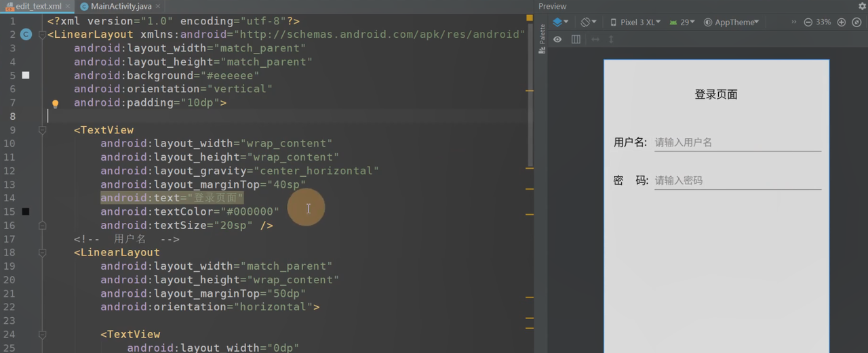Click android:layout_gravity="center_horizontal" line
Screen dimensions: 868x353
click(x=239, y=171)
